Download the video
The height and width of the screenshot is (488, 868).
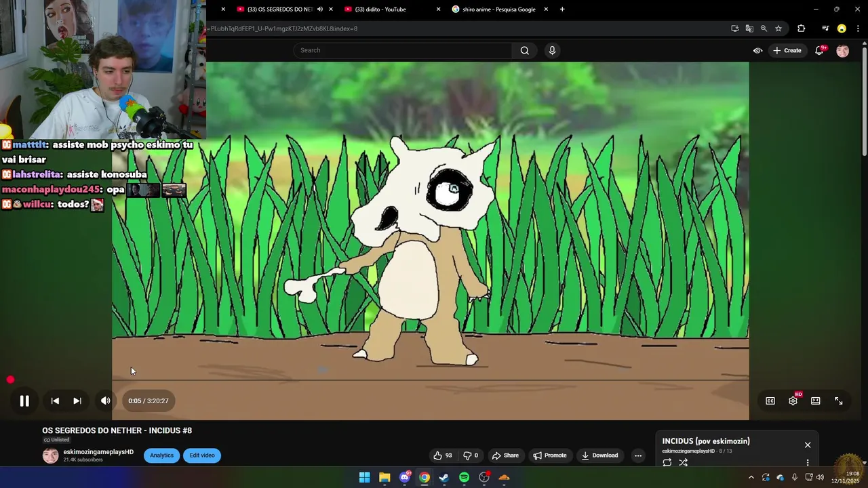pos(600,455)
